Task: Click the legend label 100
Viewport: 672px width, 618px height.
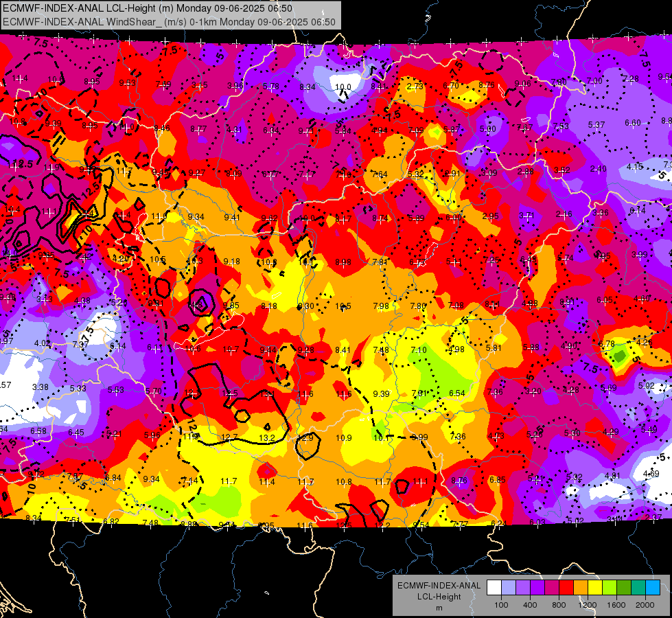Action: 501,605
